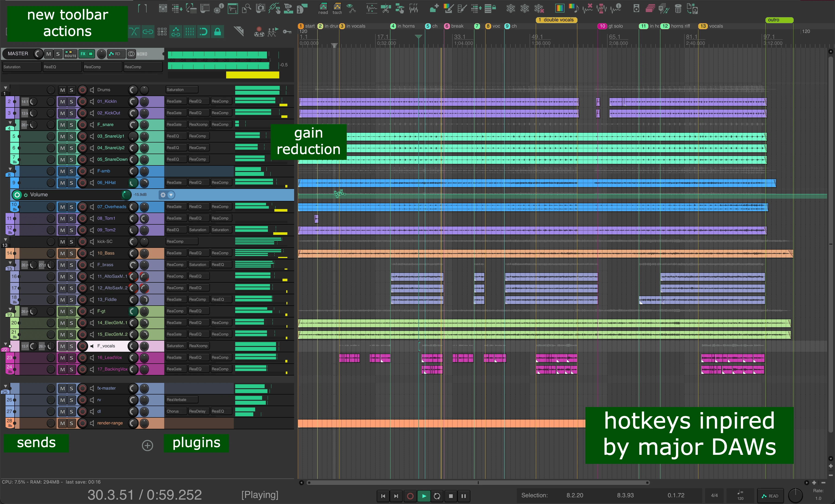Screen dimensions: 835x504
Task: Toggle the item locking padlock icon
Action: coord(218,32)
